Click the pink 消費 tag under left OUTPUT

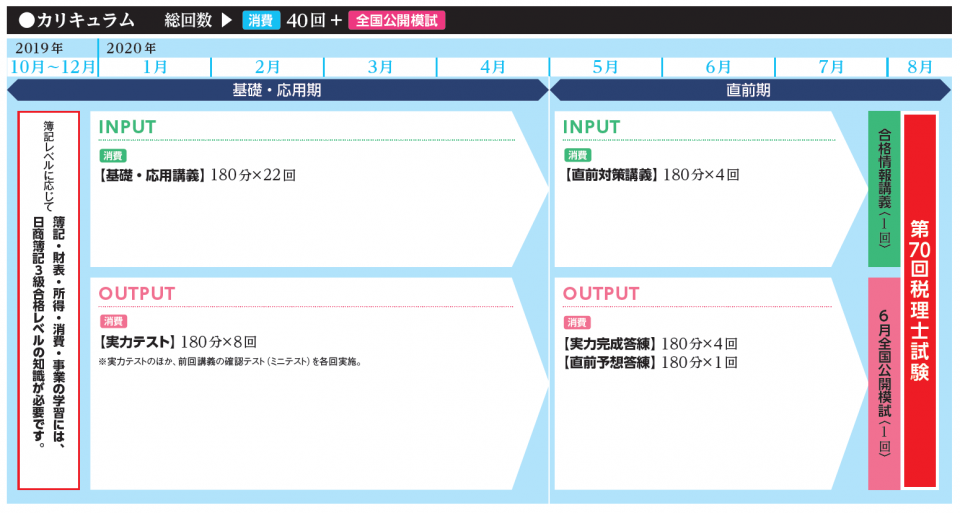point(113,322)
